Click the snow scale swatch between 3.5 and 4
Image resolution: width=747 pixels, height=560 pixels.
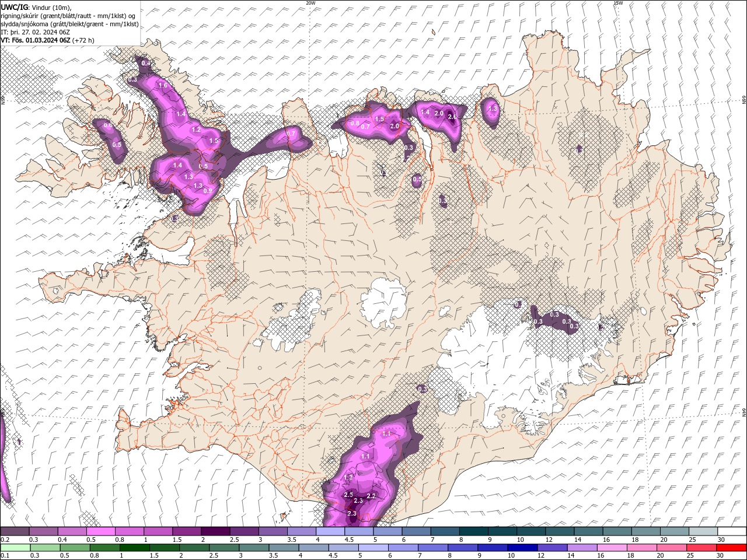[301, 531]
